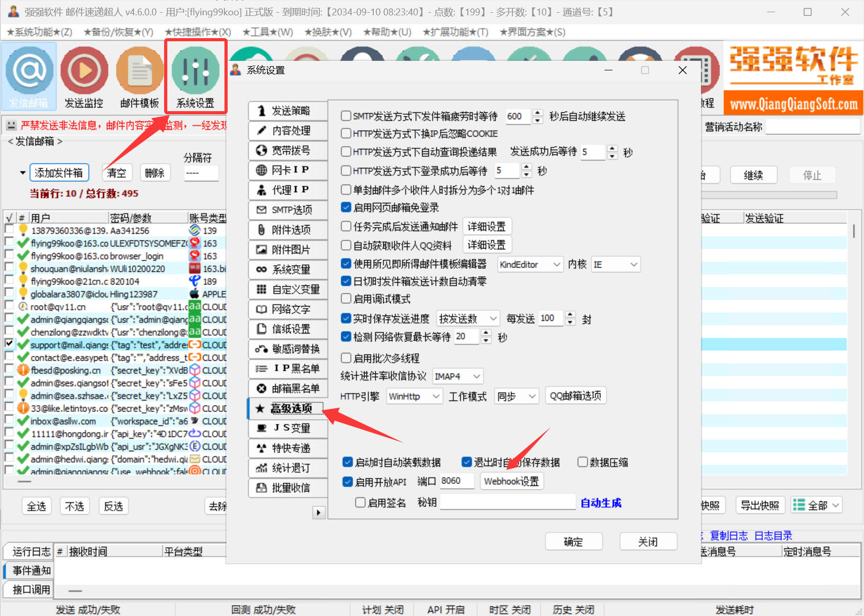The image size is (864, 616).
Task: Open the ★工具★(W) menu
Action: pos(267,32)
